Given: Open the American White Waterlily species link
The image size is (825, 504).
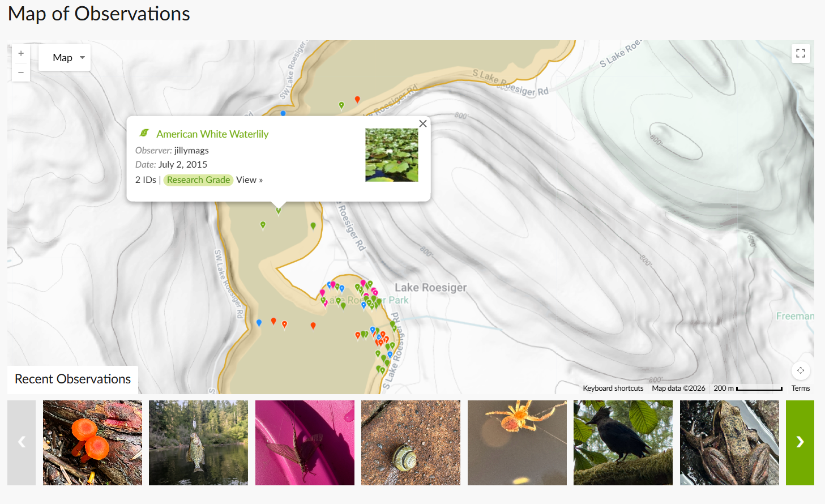Looking at the screenshot, I should point(212,134).
